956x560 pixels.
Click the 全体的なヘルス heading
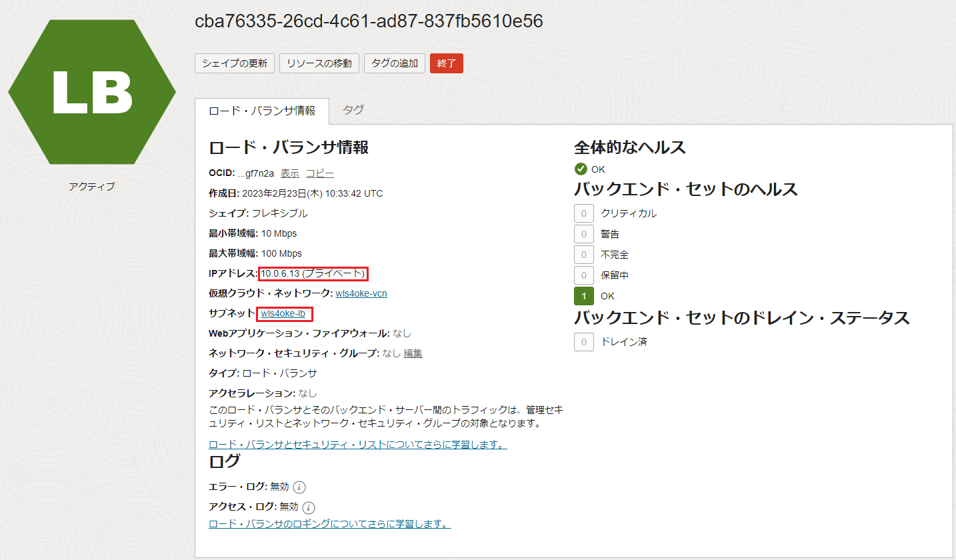coord(630,147)
